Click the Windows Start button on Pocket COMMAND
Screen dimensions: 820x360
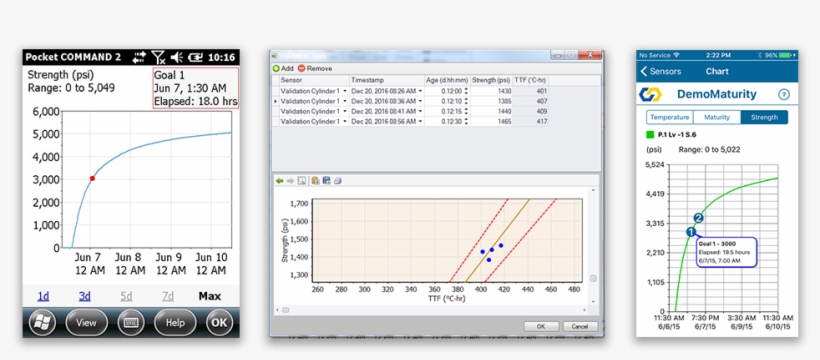point(42,323)
